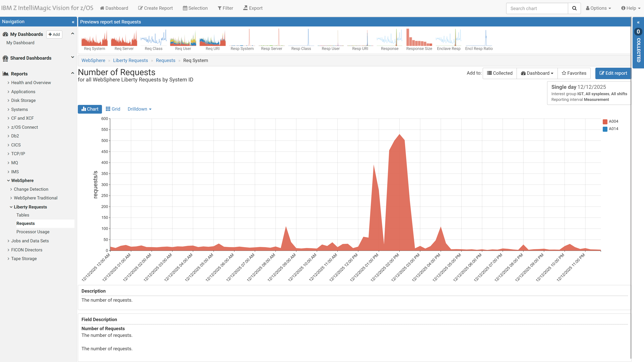Collapse the WebSphere tree node
644x362 pixels.
click(8, 180)
